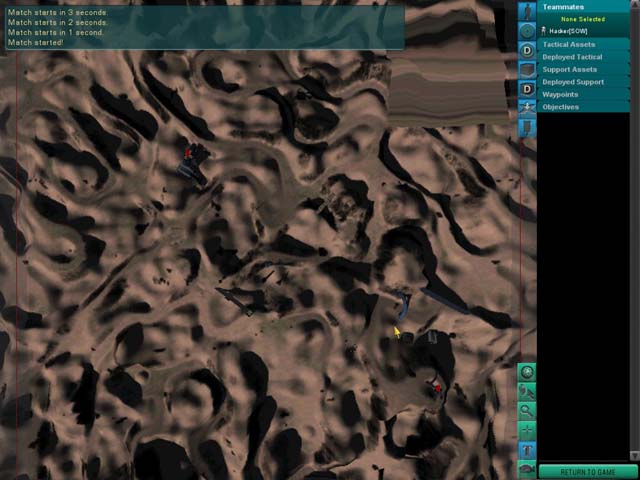The height and width of the screenshot is (480, 640).
Task: Click the Return to Game button
Action: 588,472
